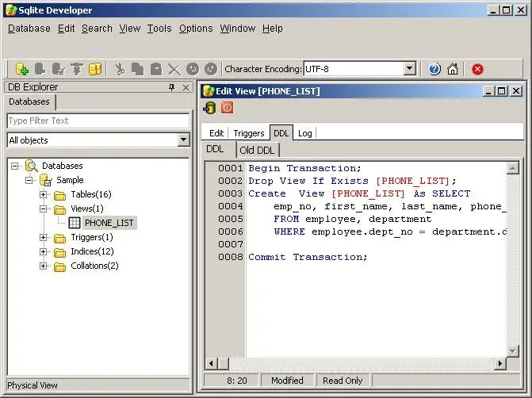Maximize the Edit View window
This screenshot has height=398, width=532.
click(x=501, y=91)
